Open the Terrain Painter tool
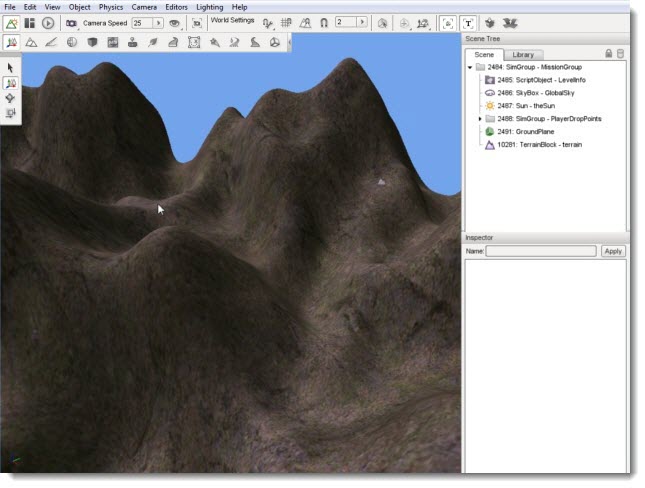Image resolution: width=645 pixels, height=488 pixels. (51, 42)
